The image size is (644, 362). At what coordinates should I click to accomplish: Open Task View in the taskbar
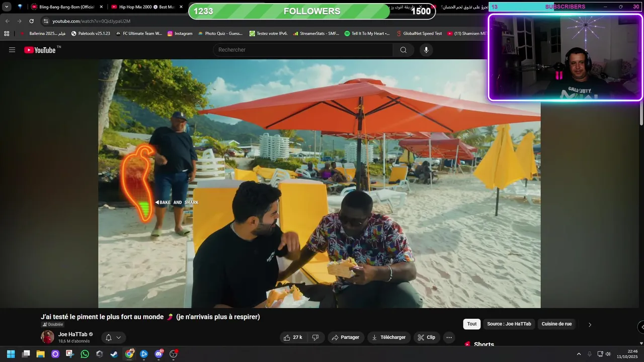(26, 354)
